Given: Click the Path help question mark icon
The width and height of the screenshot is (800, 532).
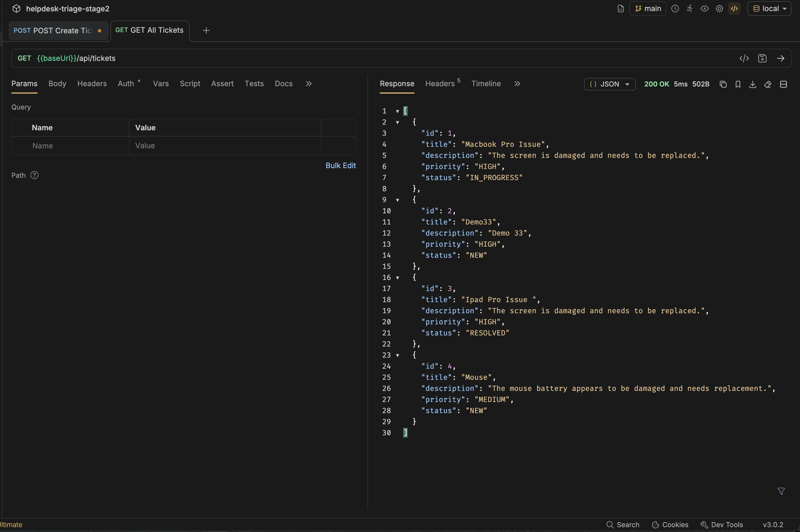Looking at the screenshot, I should pos(34,175).
